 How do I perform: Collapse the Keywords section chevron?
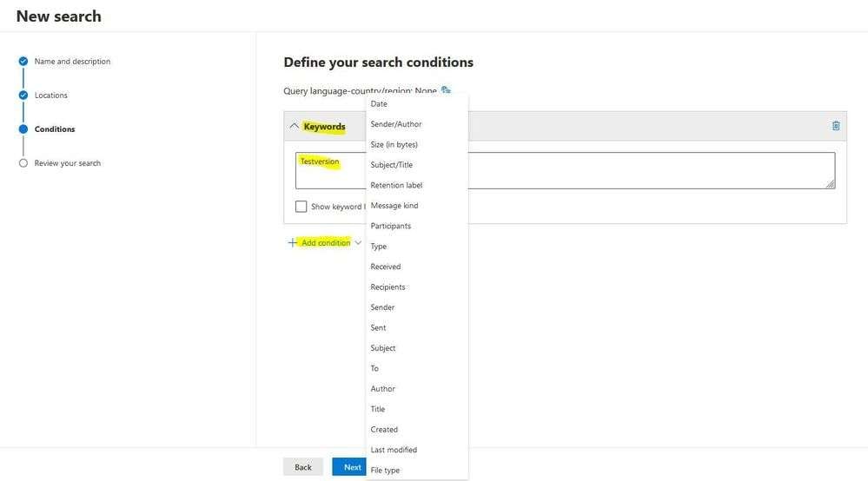tap(294, 127)
